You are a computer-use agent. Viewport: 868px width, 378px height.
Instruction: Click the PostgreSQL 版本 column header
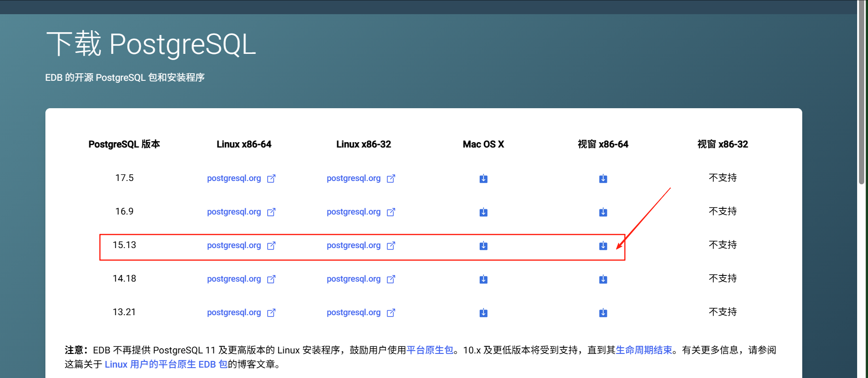coord(124,145)
